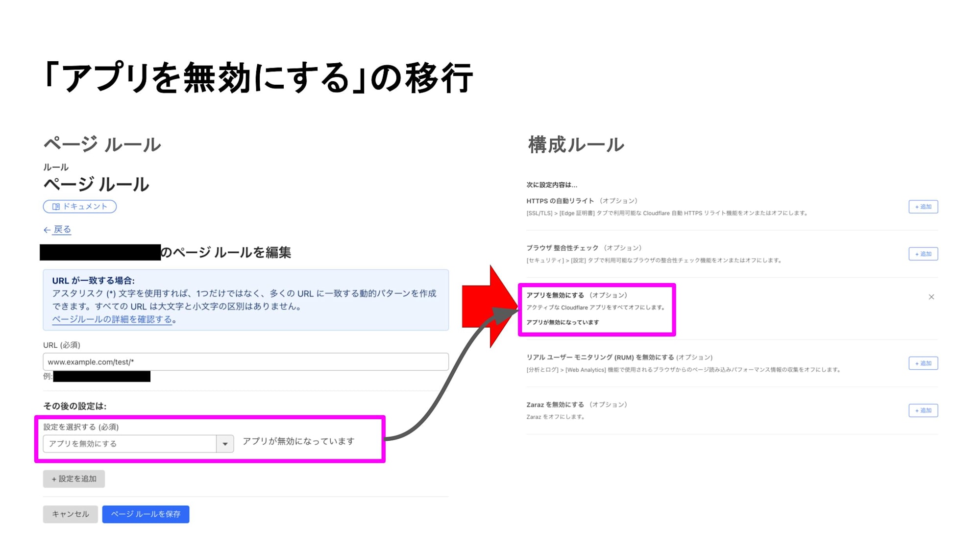Click the HTTPS の自動リライト heading

click(x=560, y=201)
